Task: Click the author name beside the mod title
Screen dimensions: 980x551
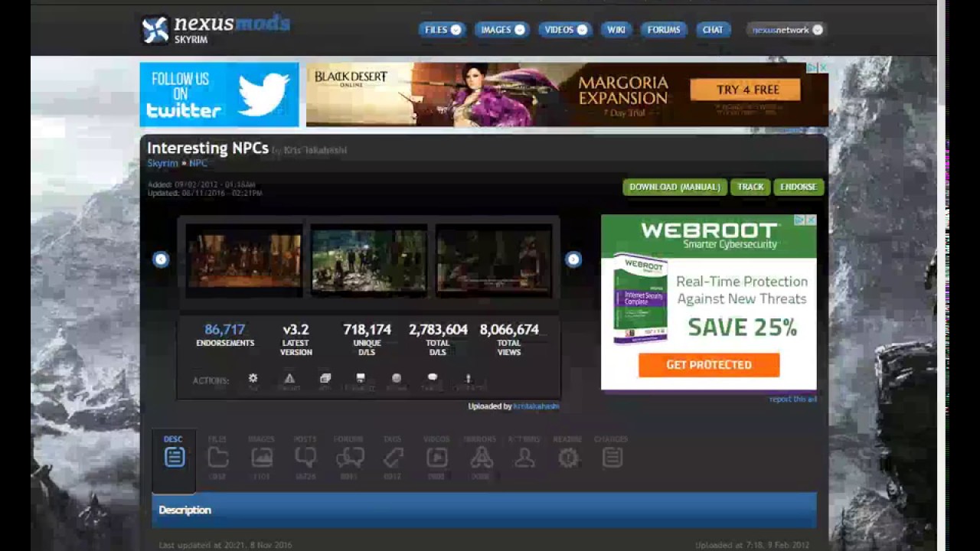Action: [315, 150]
